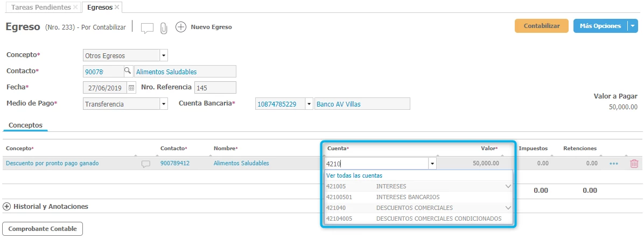Image resolution: width=644 pixels, height=239 pixels.
Task: Click the plus icon for Nuevo Egreso
Action: tap(181, 27)
